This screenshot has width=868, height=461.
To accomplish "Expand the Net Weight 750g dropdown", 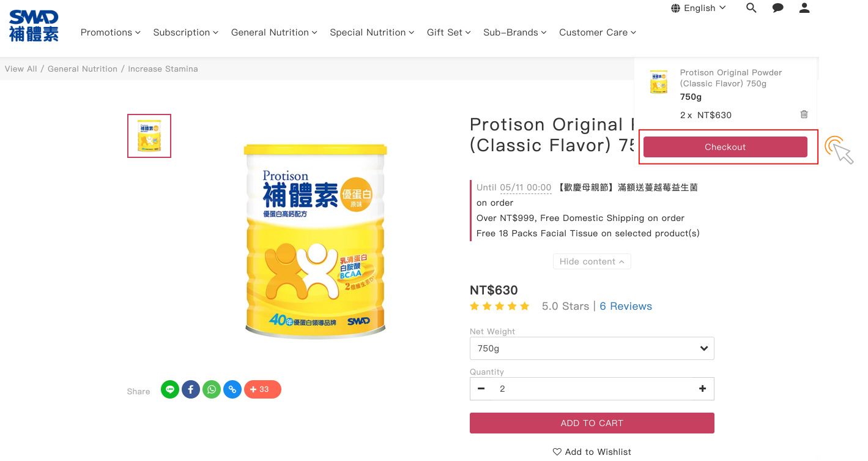I will pos(592,348).
